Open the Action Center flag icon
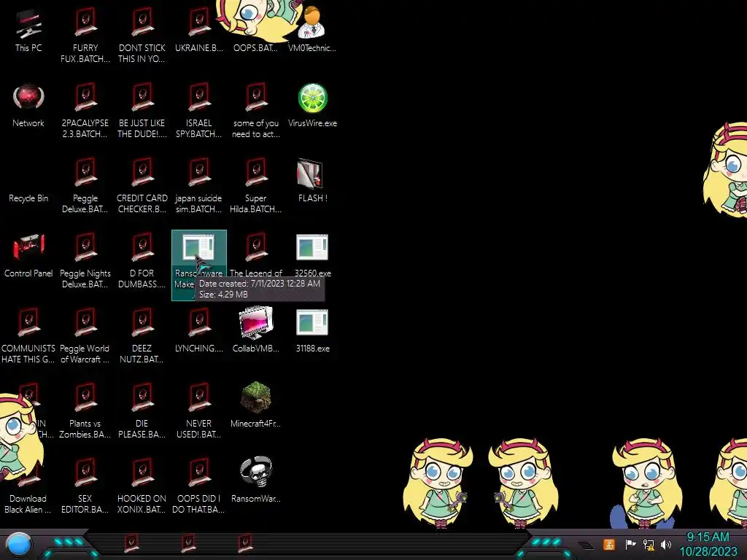The width and height of the screenshot is (747, 560). [x=631, y=544]
